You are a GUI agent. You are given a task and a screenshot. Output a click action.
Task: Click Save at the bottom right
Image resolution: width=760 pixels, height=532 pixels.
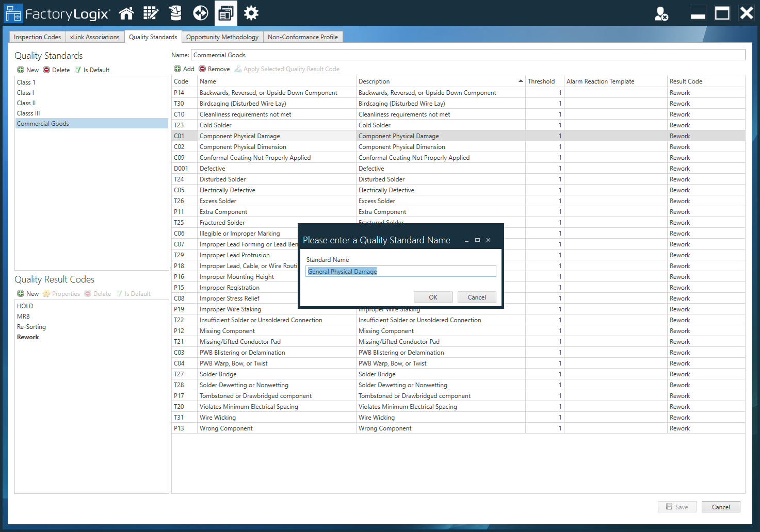(x=676, y=507)
